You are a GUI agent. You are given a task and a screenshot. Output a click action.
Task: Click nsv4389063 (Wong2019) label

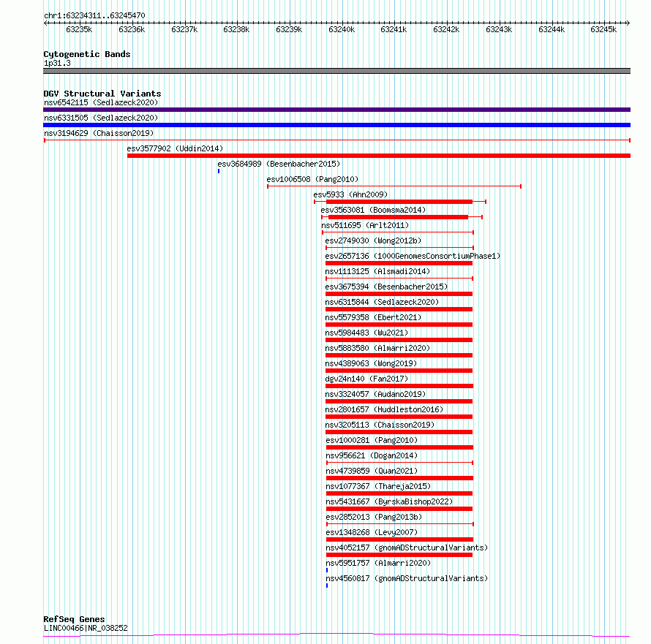pos(371,363)
